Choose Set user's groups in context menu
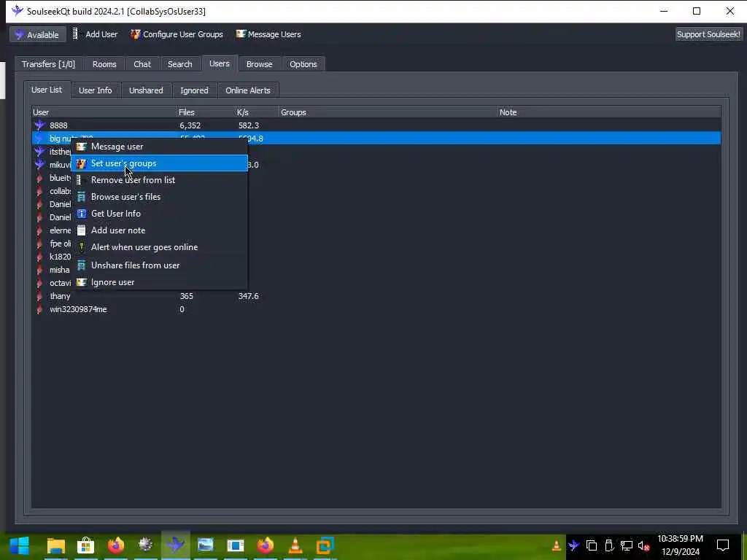 click(x=159, y=163)
